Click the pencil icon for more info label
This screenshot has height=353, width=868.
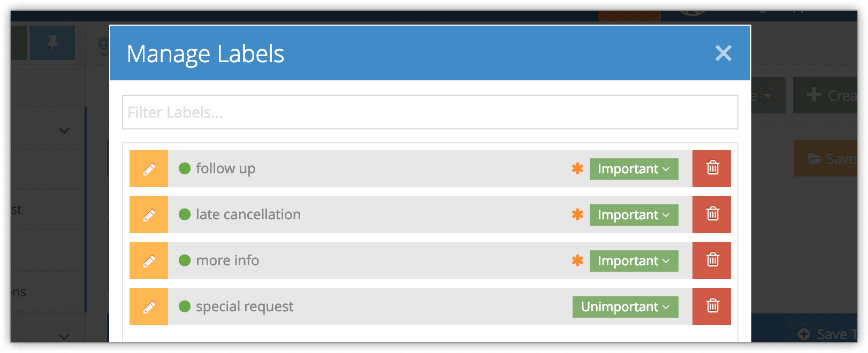click(x=149, y=260)
